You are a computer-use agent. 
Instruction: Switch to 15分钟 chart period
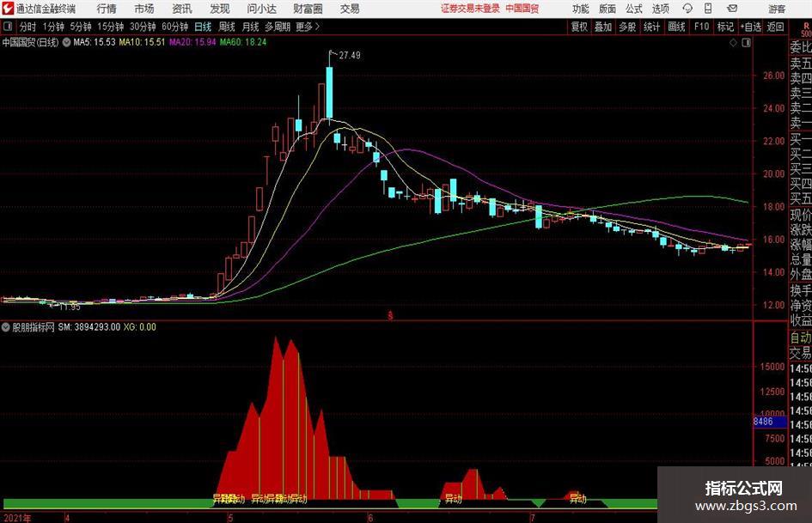click(x=111, y=27)
